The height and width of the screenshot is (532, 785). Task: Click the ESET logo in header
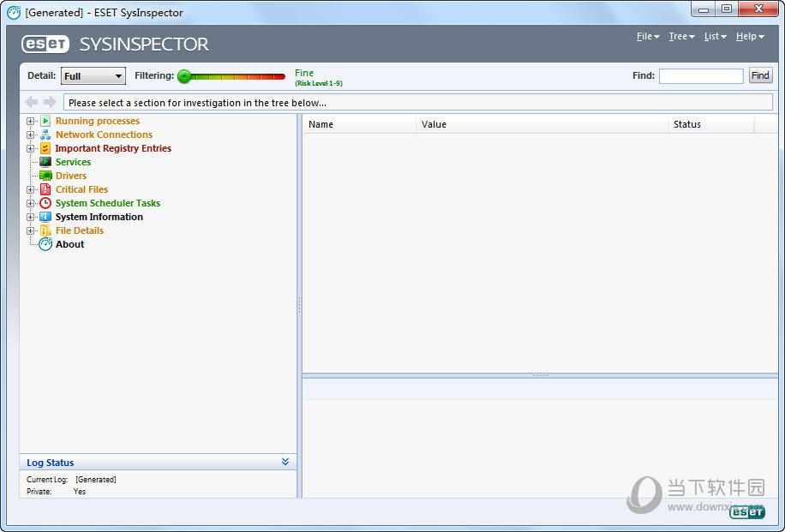point(45,44)
